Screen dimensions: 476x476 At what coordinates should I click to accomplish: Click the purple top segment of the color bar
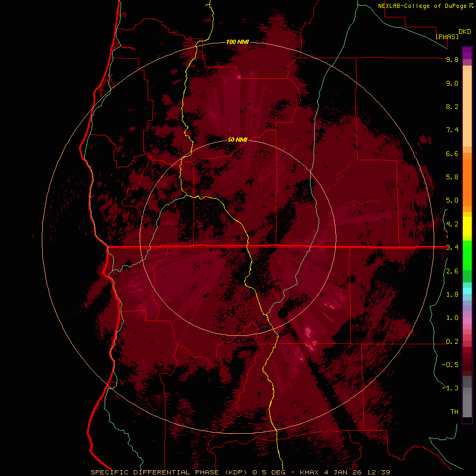467,53
